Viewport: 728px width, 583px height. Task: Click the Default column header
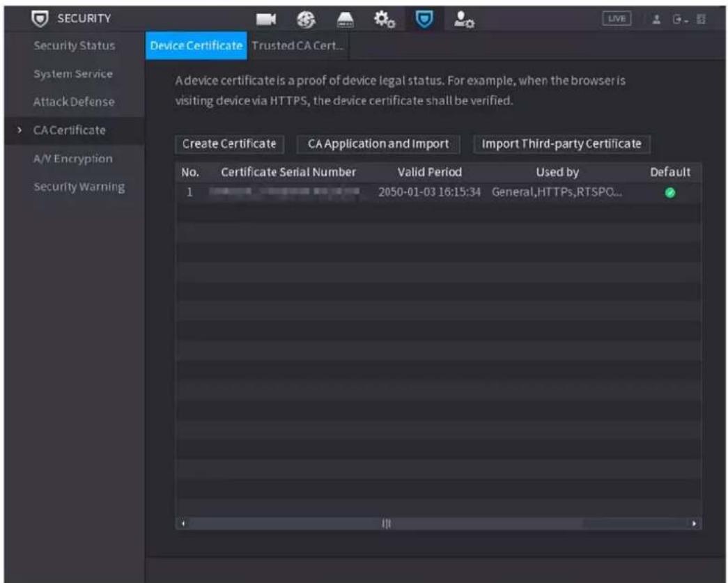pyautogui.click(x=670, y=172)
